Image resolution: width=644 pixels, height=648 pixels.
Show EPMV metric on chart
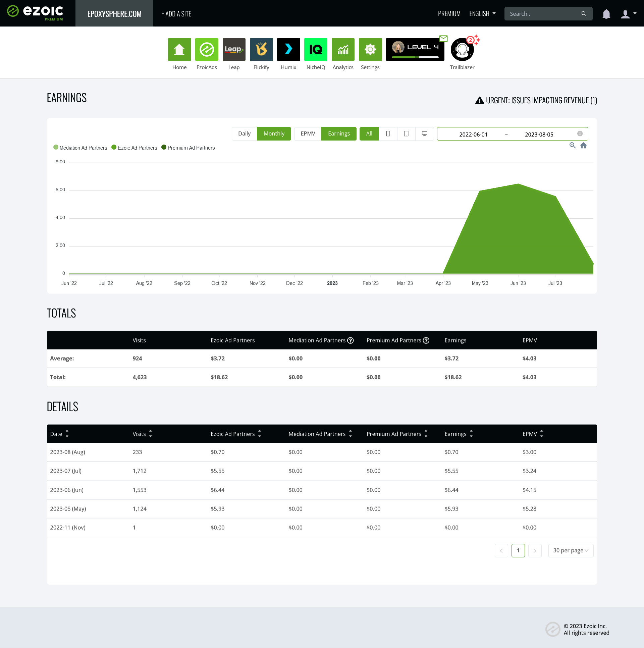point(308,134)
